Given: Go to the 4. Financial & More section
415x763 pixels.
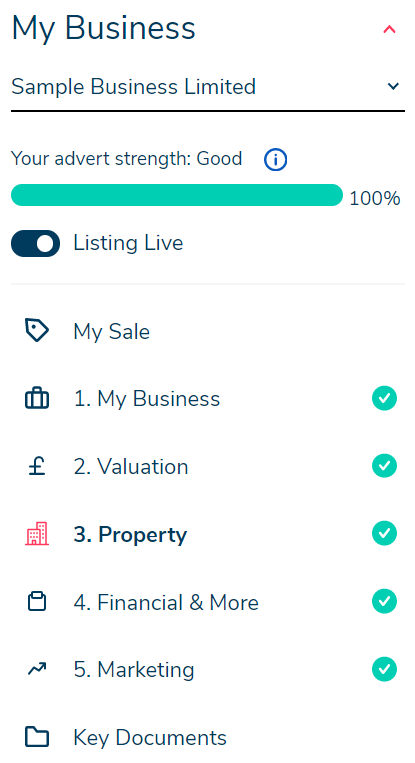Looking at the screenshot, I should [165, 602].
